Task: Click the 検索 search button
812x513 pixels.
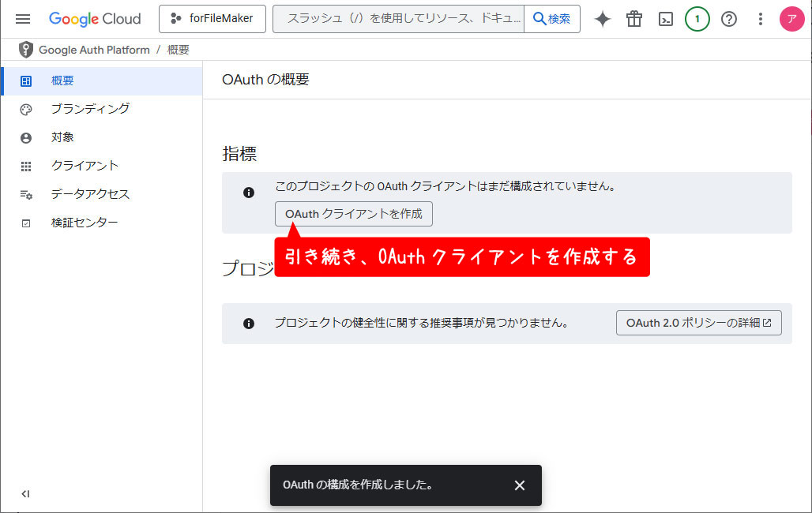Action: pos(552,19)
